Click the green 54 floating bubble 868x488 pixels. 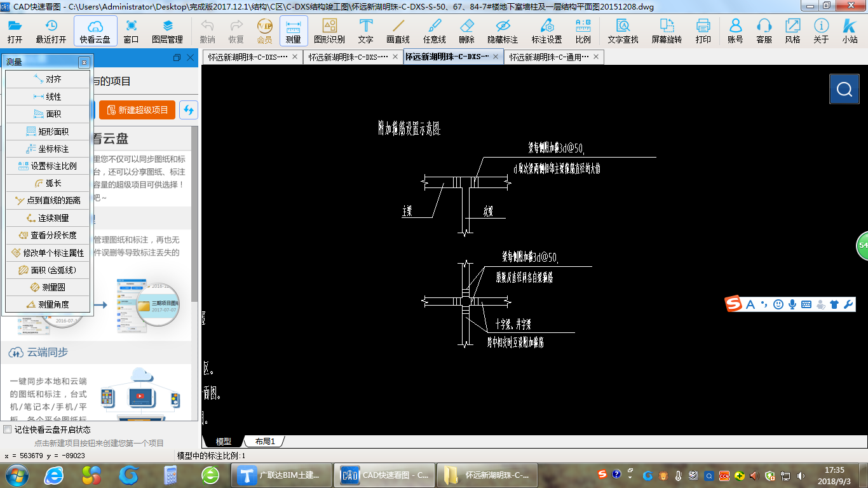[862, 245]
